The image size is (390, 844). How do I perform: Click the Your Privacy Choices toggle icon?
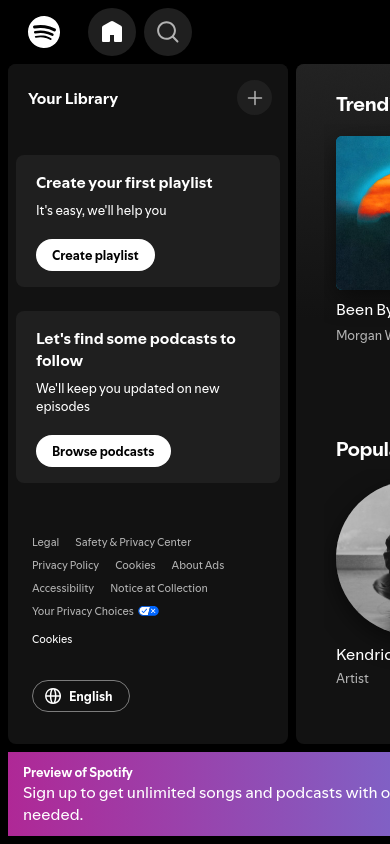click(x=148, y=611)
